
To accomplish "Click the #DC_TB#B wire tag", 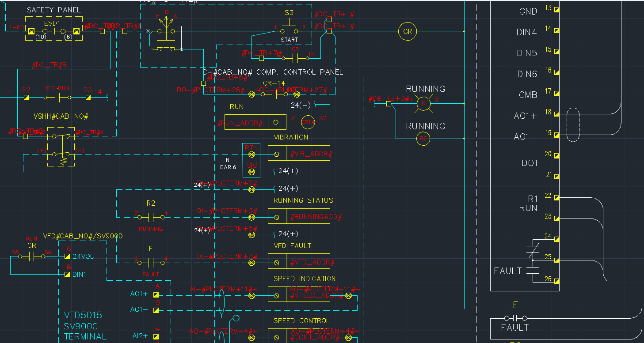I will click(x=49, y=65).
